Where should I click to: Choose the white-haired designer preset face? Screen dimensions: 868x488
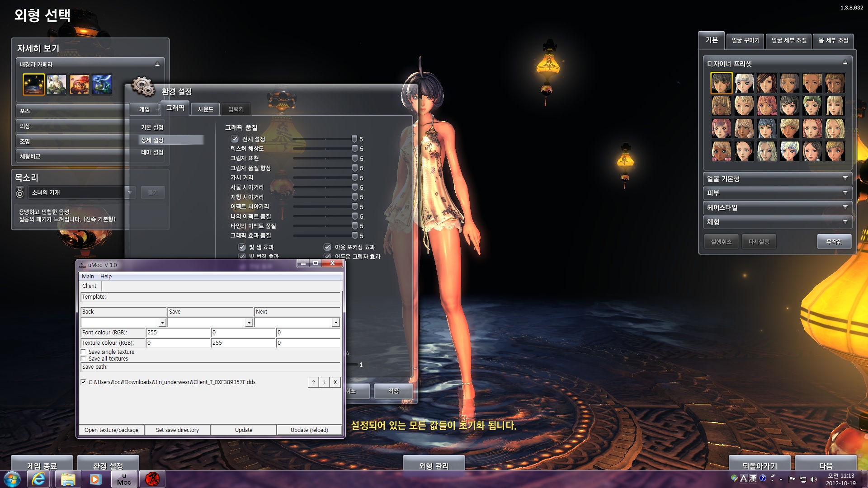[x=744, y=83]
